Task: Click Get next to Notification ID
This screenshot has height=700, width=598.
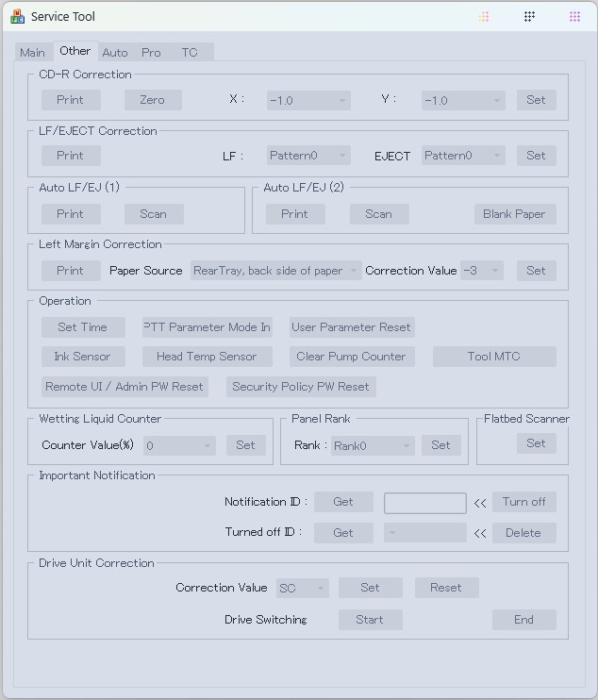Action: [343, 502]
